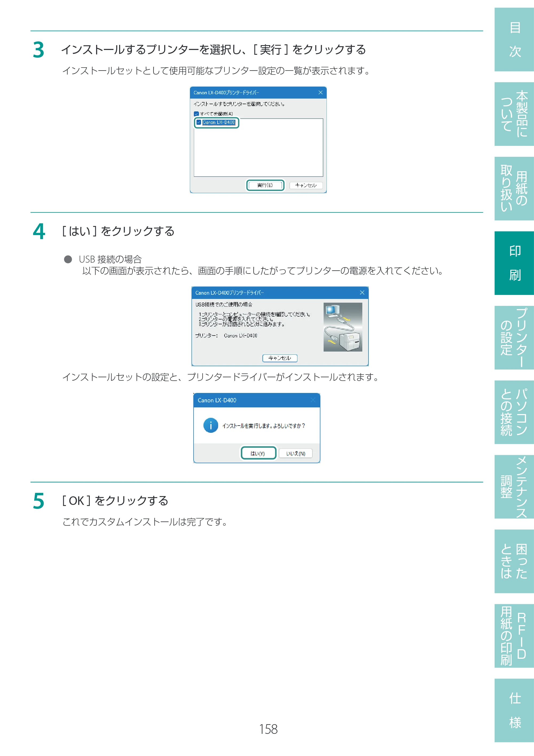Viewport: 534px width, 756px height.
Task: Open the 目次 side tab
Action: pyautogui.click(x=514, y=40)
